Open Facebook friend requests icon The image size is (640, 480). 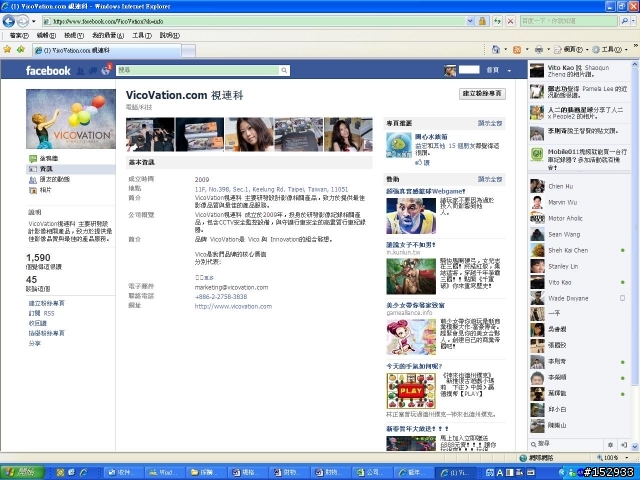pos(80,71)
